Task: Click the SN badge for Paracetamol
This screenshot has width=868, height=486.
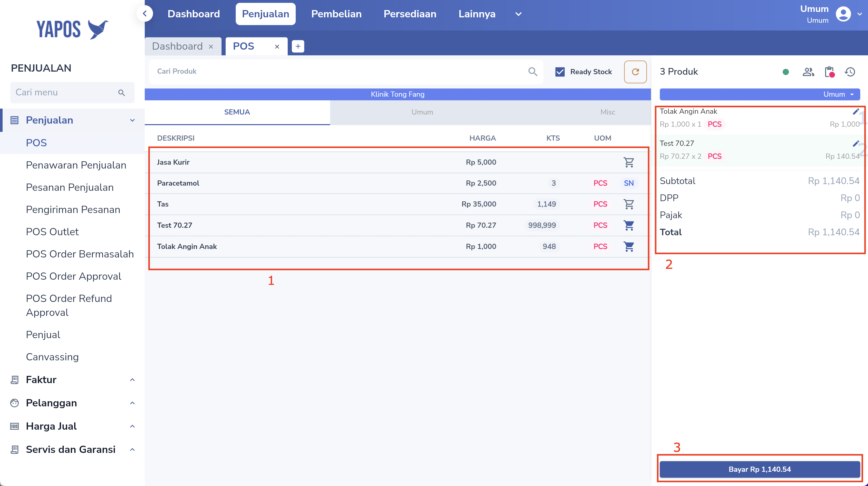Action: coord(629,183)
